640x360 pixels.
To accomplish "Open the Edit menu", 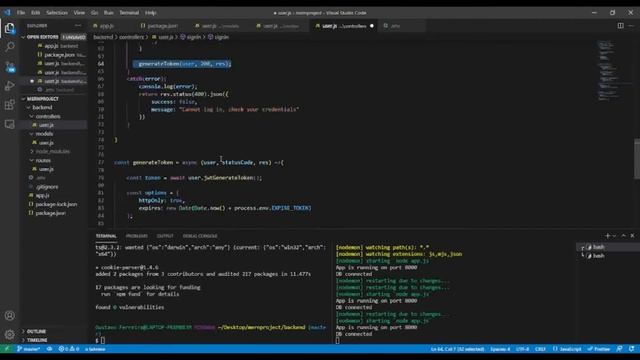I will [x=36, y=13].
